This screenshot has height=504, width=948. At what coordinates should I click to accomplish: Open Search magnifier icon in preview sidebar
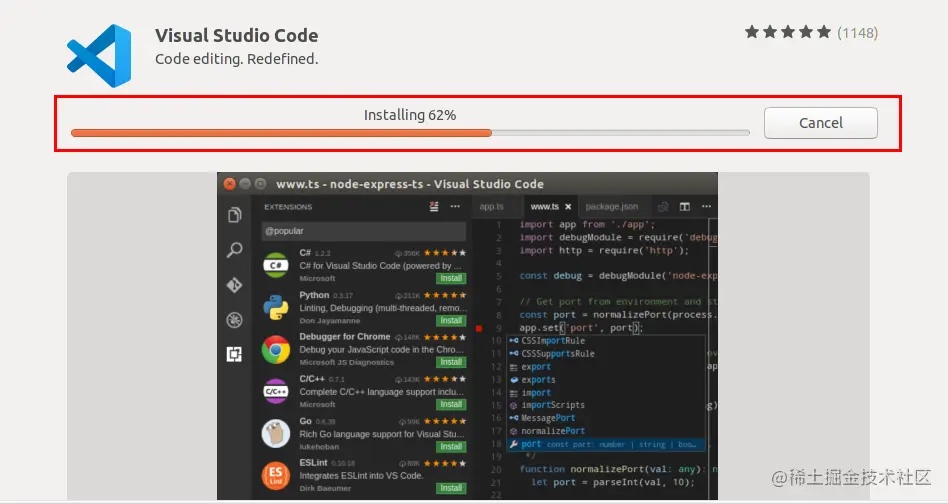pos(235,250)
